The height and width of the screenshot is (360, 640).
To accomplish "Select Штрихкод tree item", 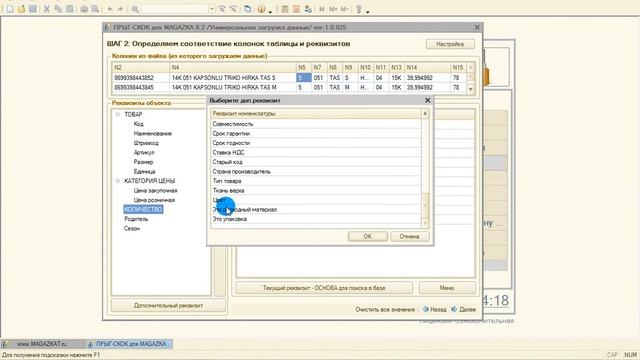I will pyautogui.click(x=146, y=143).
